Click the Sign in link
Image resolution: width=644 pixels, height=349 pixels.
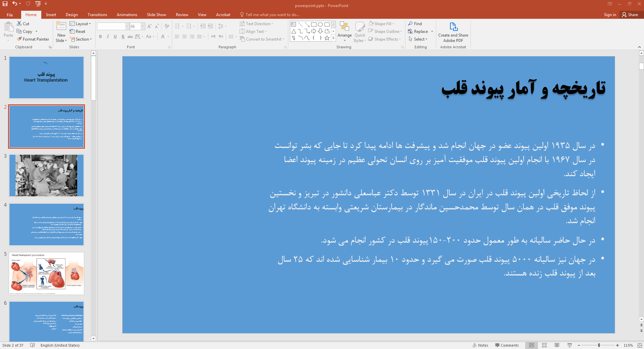[610, 15]
